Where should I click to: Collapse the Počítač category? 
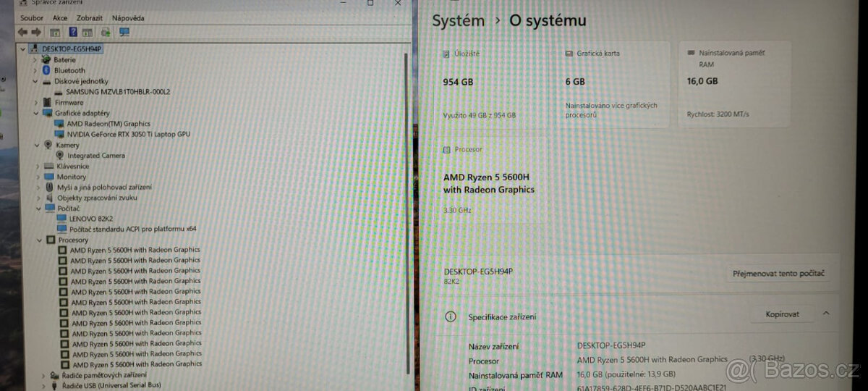point(38,208)
